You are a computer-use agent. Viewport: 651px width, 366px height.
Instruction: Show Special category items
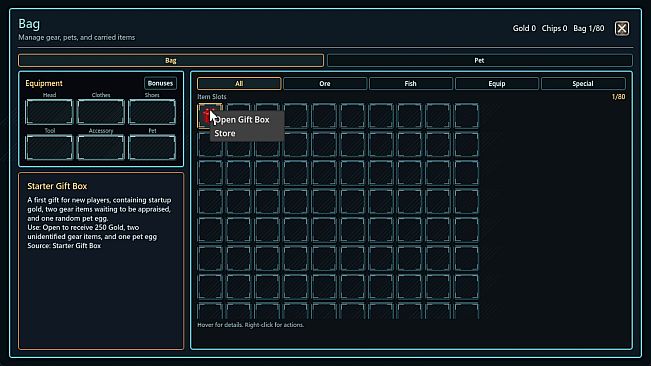[583, 83]
